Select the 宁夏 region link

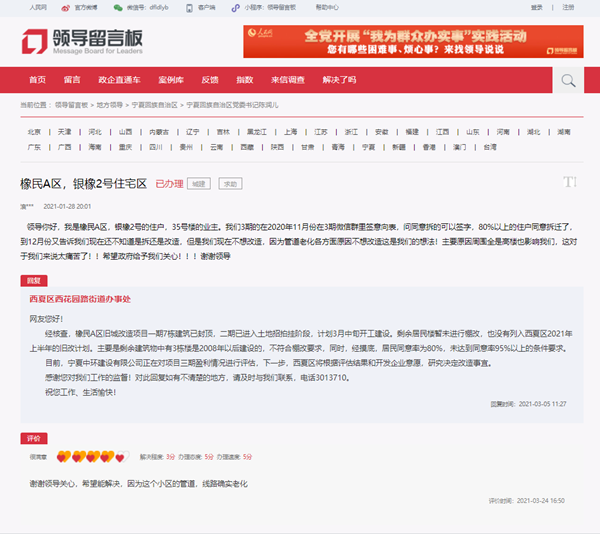tap(367, 146)
